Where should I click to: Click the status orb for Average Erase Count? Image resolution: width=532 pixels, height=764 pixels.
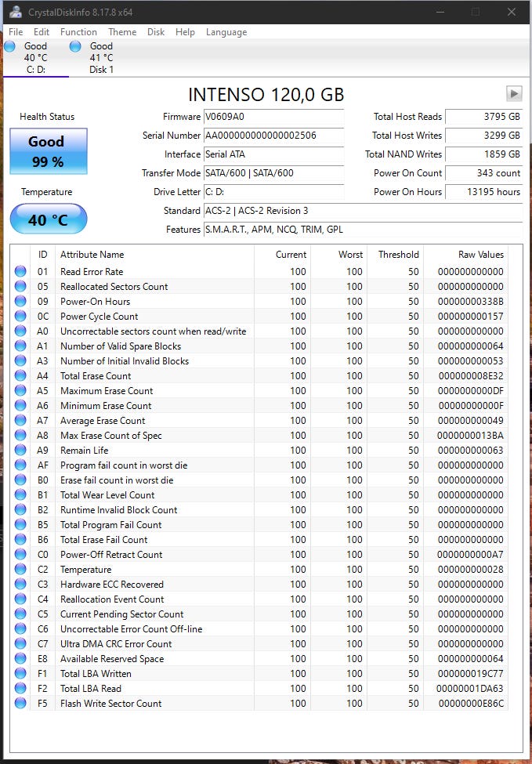tap(20, 421)
